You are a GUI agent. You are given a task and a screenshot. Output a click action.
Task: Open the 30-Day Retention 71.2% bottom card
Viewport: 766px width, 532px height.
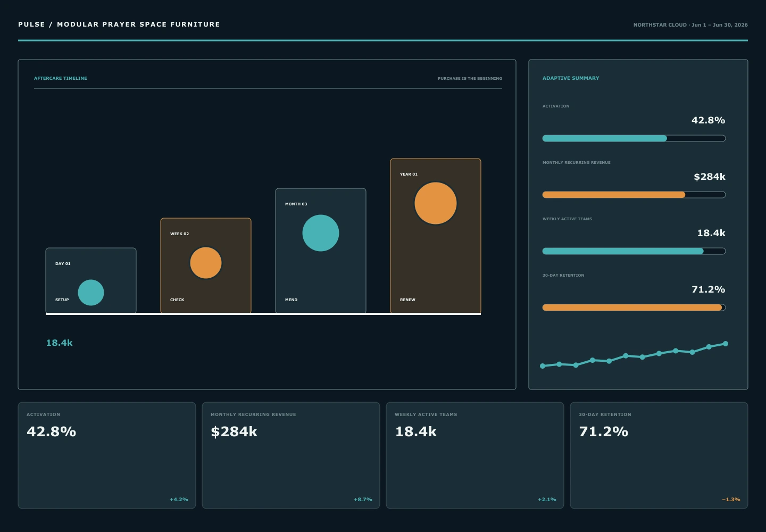coord(659,455)
